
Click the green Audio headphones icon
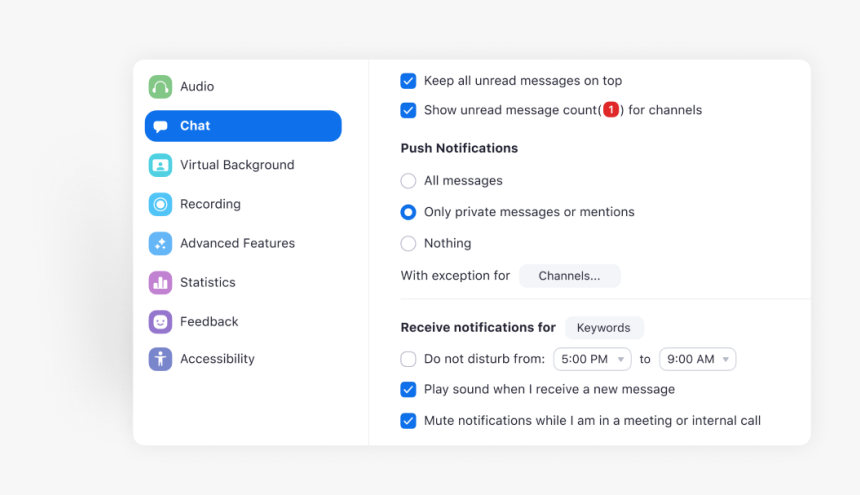[x=160, y=87]
